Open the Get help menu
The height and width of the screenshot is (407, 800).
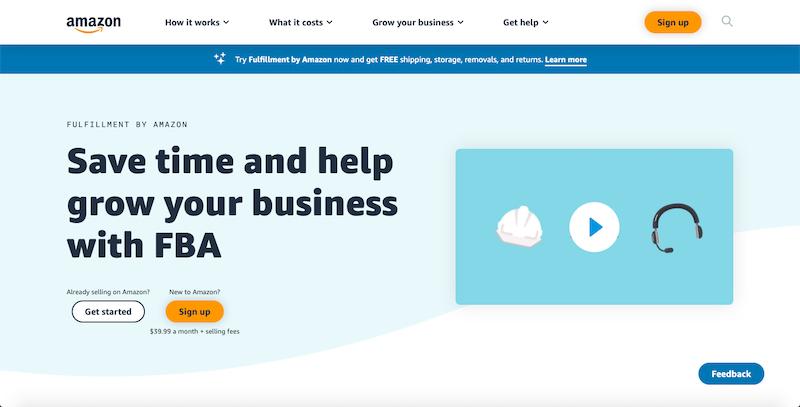pos(526,22)
